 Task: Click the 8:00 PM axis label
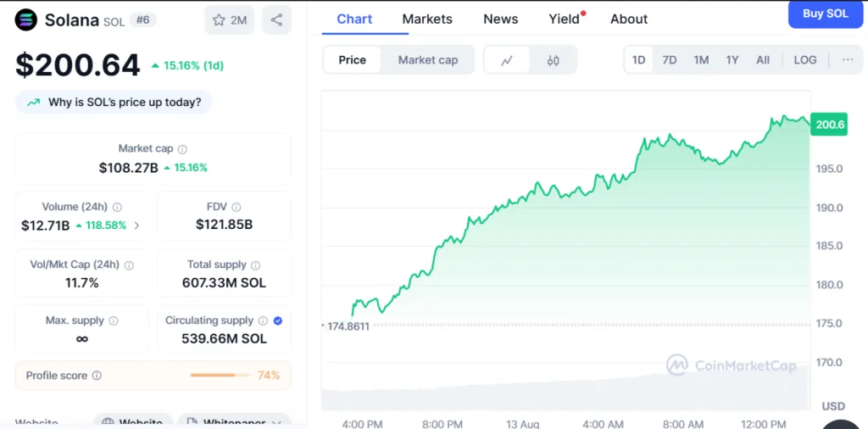[442, 424]
